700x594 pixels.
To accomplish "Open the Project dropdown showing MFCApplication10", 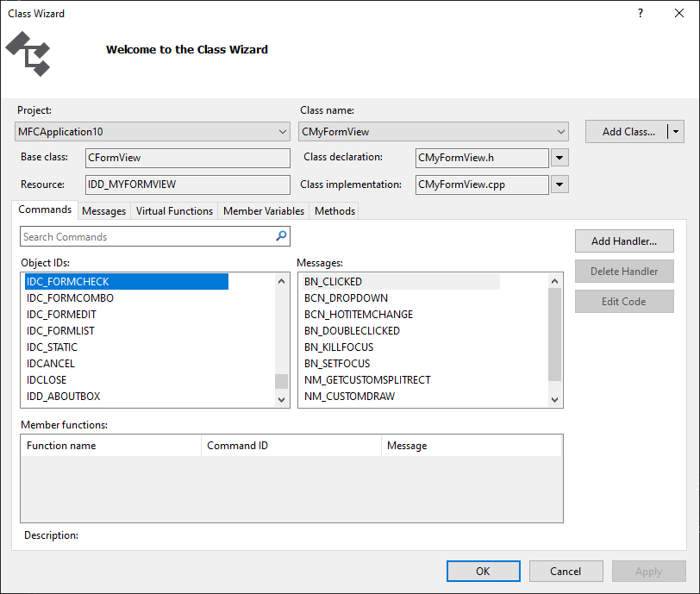I will coord(284,133).
